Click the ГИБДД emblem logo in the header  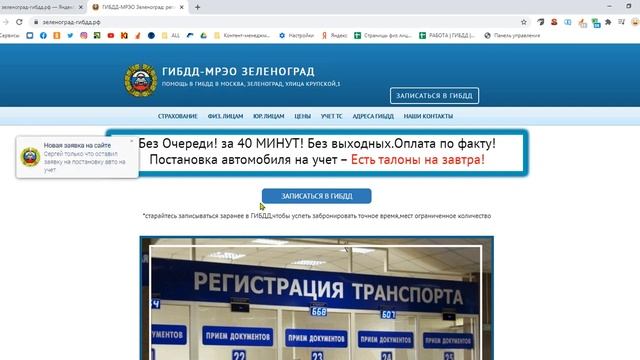tap(140, 80)
